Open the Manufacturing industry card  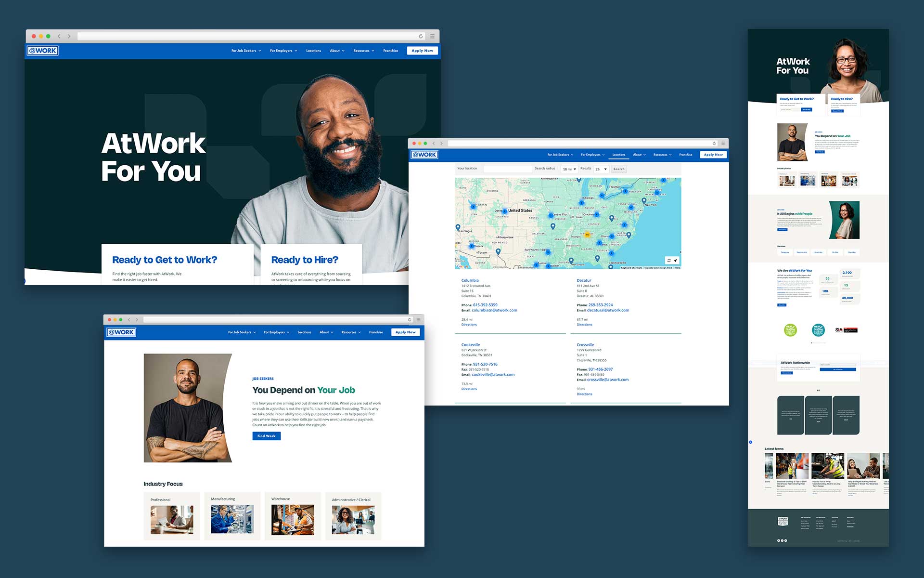coord(232,516)
